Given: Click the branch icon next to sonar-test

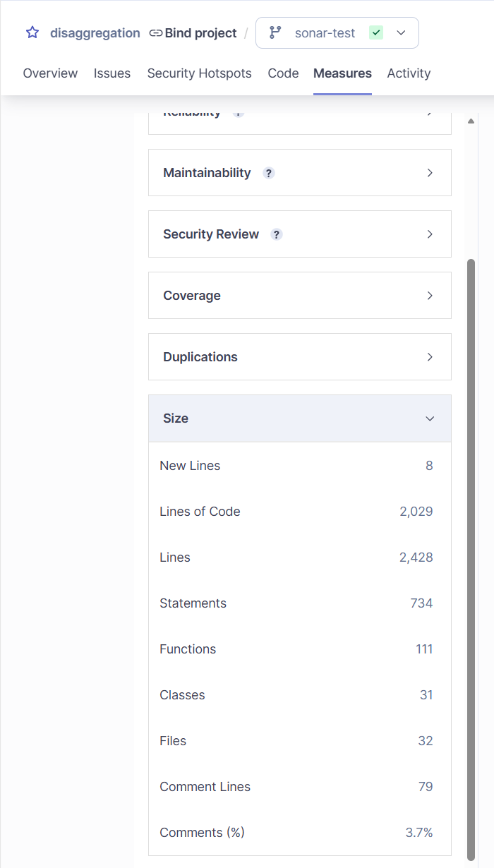Looking at the screenshot, I should click(x=275, y=33).
